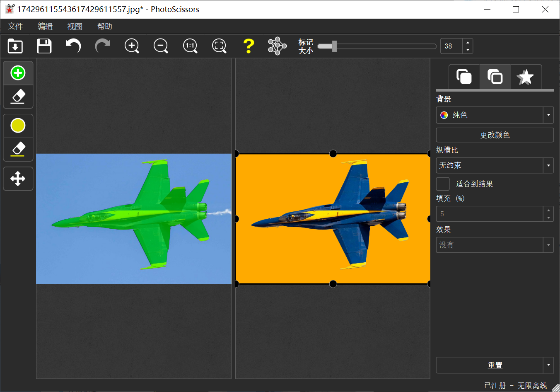Screen dimensions: 560x392
Task: Select the green foreground marker tool
Action: pyautogui.click(x=18, y=73)
